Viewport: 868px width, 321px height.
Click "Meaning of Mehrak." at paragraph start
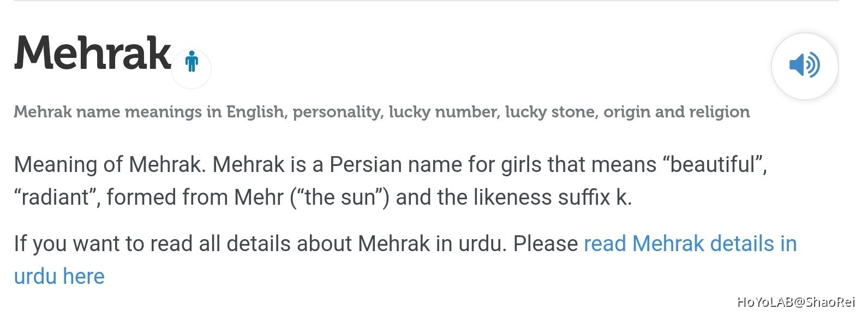pos(110,164)
